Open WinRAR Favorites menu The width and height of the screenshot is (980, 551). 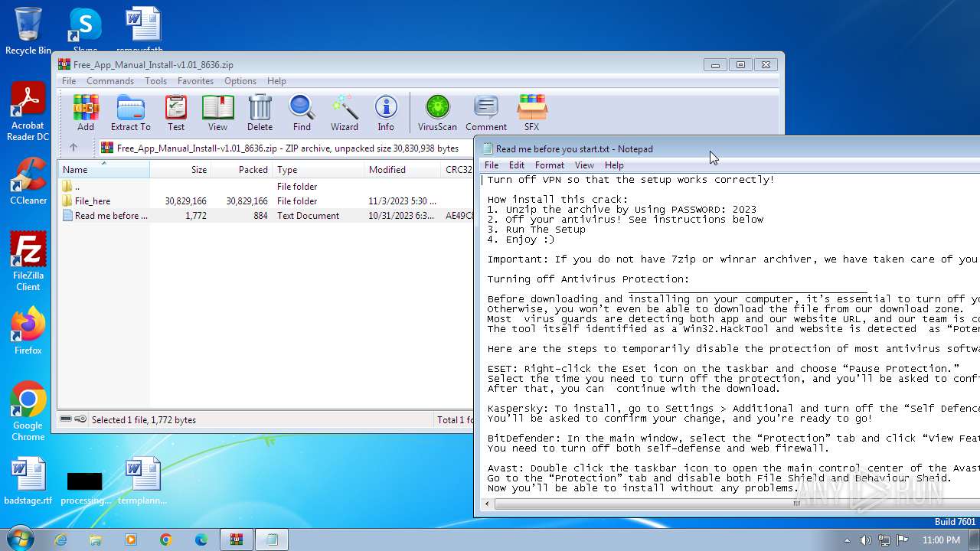coord(195,81)
